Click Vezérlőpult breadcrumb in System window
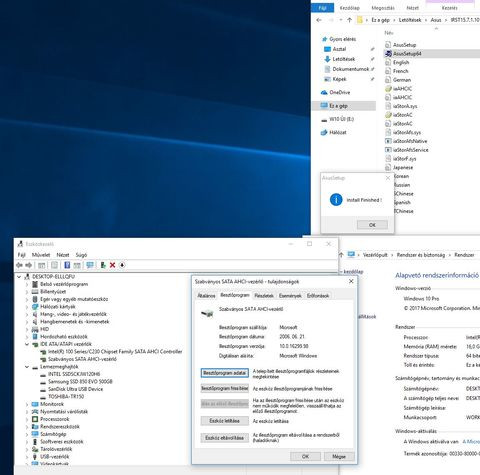The image size is (480, 475). (x=375, y=255)
